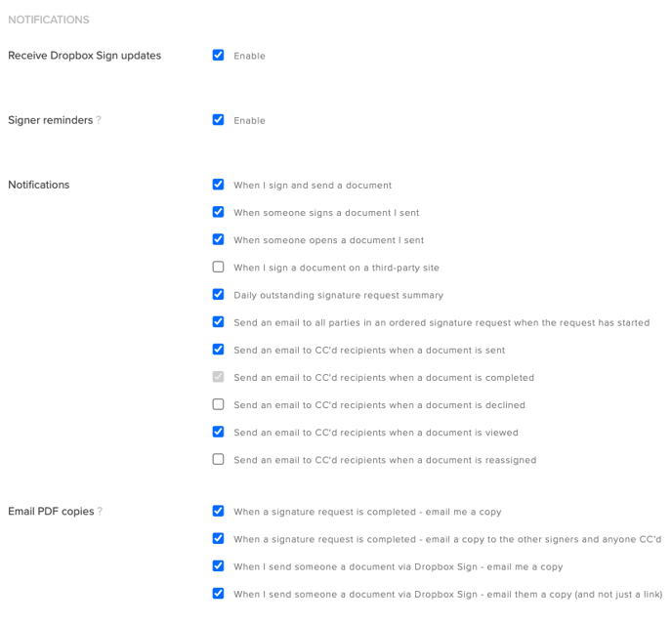Click CC'd recipients document is completed checkbox
Screen dimensions: 672x624
[x=218, y=377]
